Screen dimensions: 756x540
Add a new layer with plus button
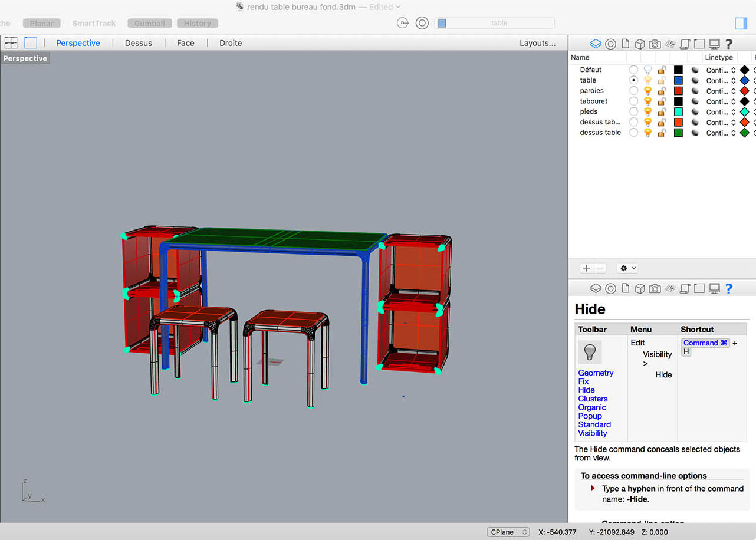(586, 268)
